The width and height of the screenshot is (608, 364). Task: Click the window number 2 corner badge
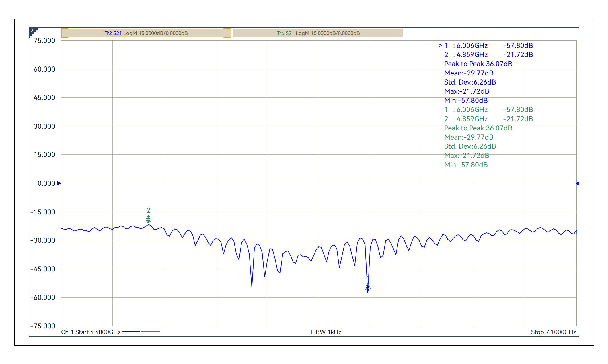33,31
